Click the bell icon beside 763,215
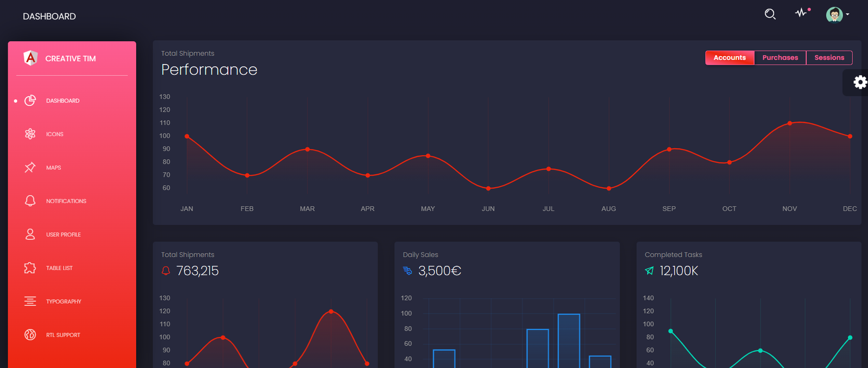The width and height of the screenshot is (868, 368). tap(166, 270)
